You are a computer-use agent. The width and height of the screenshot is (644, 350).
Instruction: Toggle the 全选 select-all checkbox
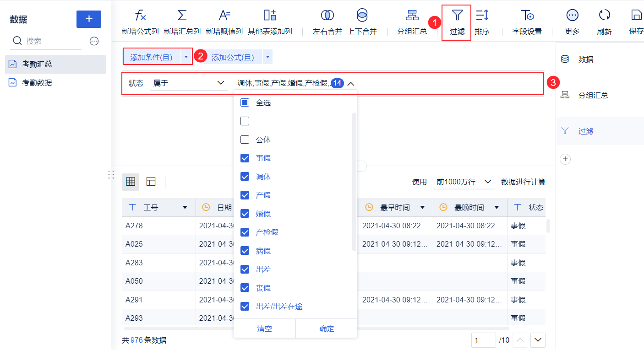point(245,102)
